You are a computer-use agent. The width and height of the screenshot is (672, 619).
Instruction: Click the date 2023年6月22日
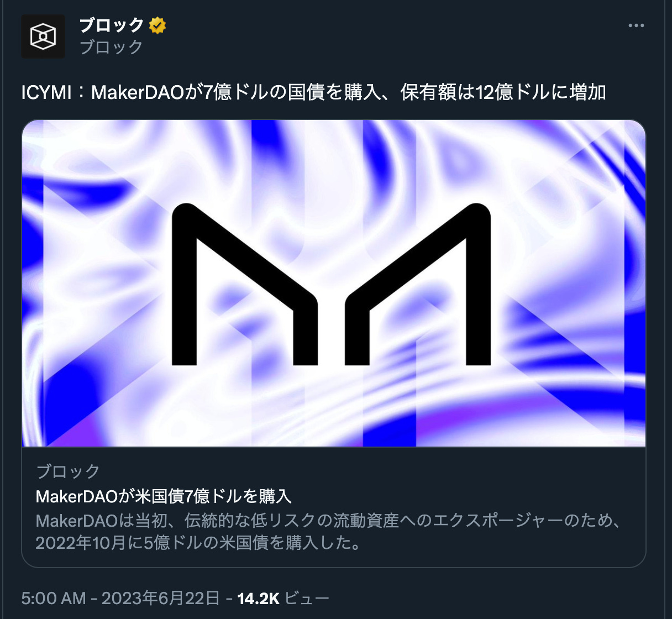click(x=161, y=598)
